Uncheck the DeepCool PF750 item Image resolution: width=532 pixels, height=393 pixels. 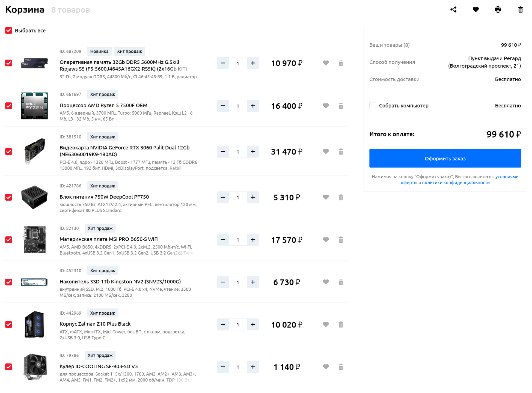click(x=8, y=197)
